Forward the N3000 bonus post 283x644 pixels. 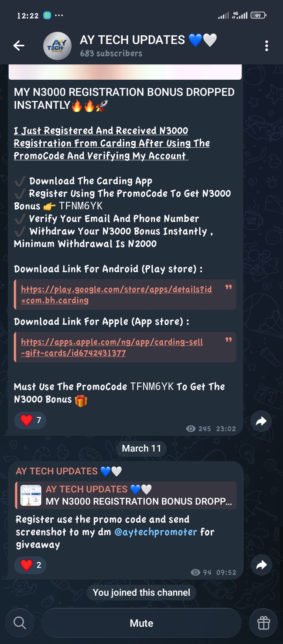pyautogui.click(x=261, y=421)
